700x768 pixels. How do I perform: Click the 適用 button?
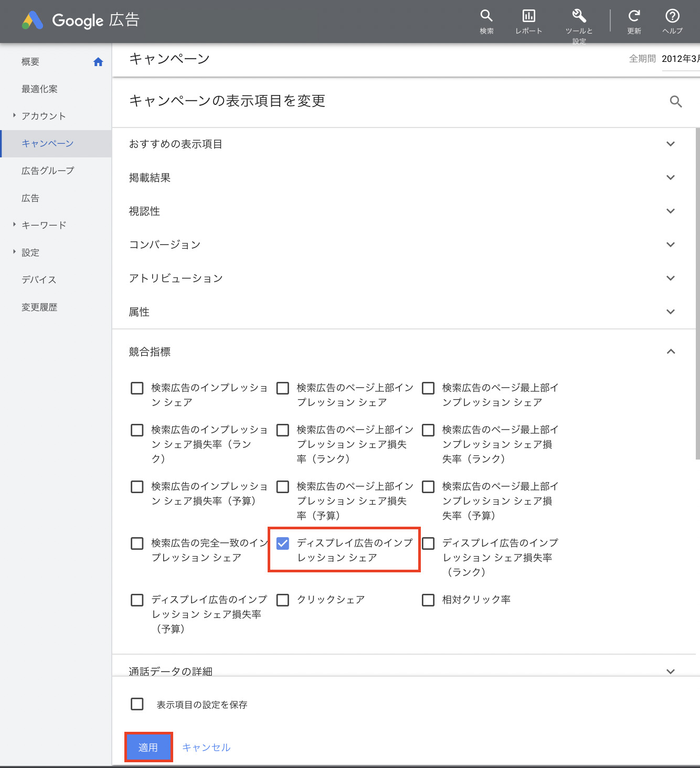tap(149, 747)
